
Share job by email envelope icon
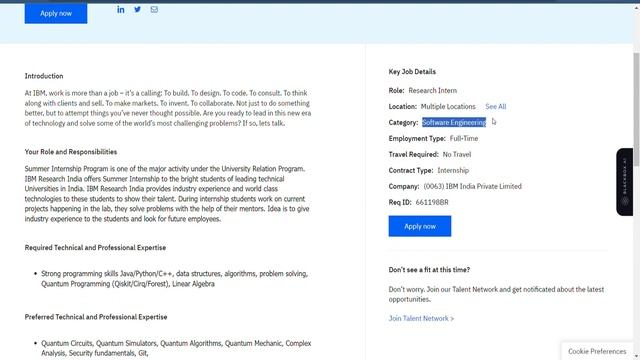154,9
